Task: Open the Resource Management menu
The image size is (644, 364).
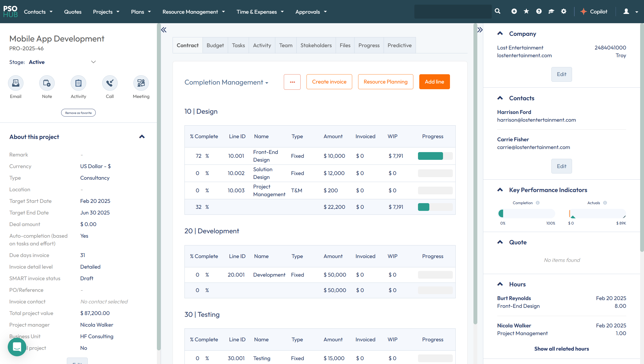Action: point(194,12)
